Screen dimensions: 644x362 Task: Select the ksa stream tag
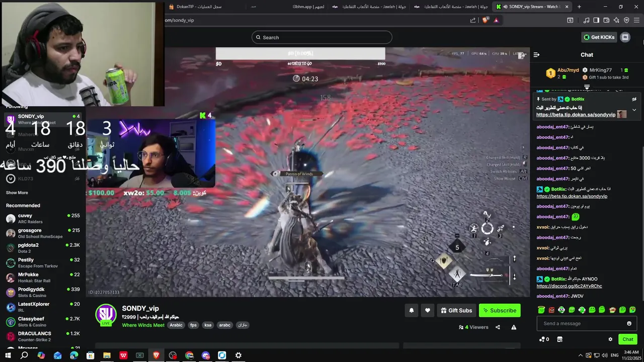(x=208, y=325)
